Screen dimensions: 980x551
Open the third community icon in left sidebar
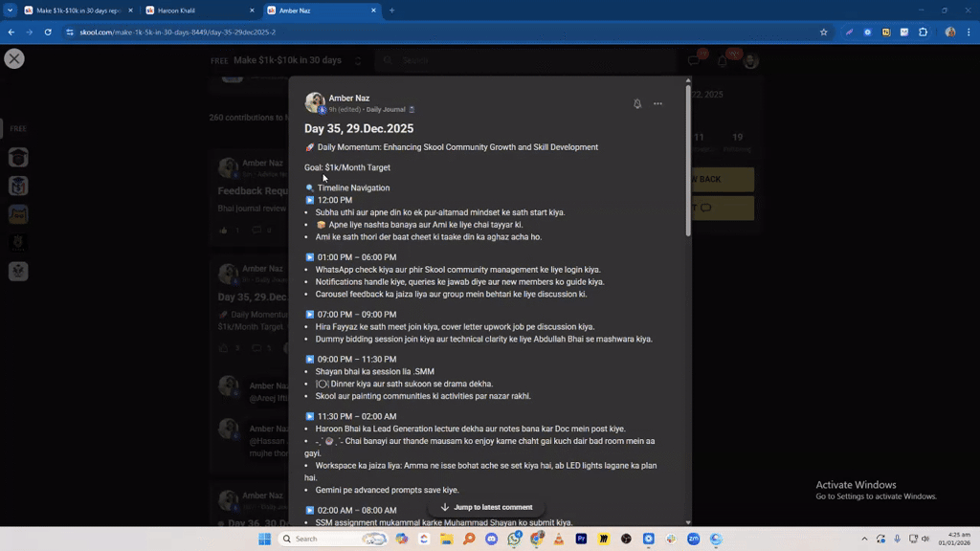(x=18, y=214)
